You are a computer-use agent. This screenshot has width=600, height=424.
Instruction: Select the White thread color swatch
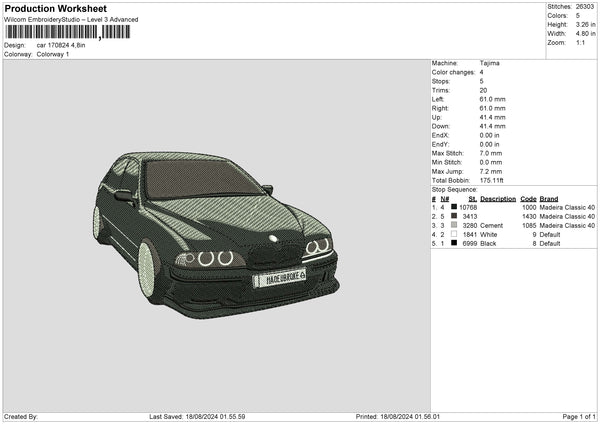click(454, 234)
